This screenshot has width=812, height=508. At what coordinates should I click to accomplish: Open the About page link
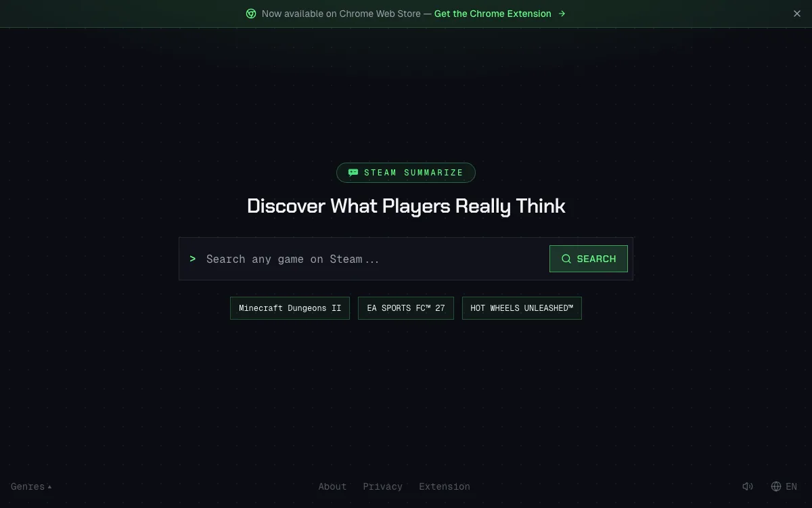click(332, 486)
